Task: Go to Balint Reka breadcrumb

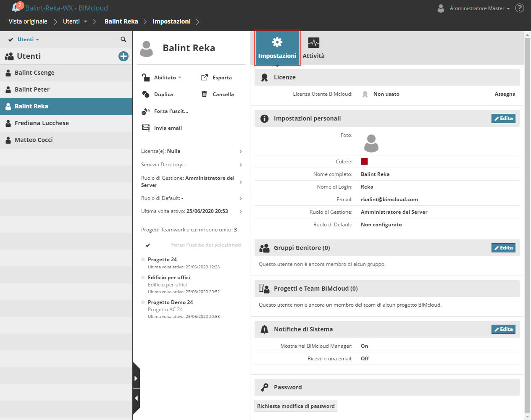Action: click(121, 21)
